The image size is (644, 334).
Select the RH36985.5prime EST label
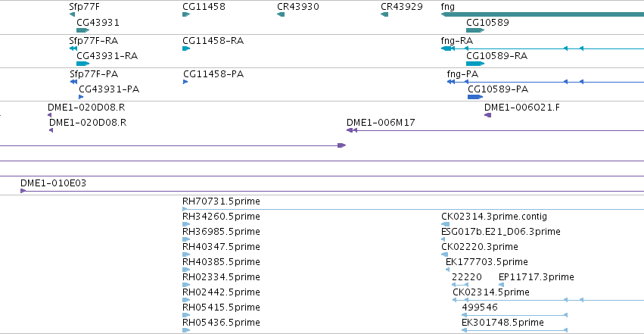point(222,232)
